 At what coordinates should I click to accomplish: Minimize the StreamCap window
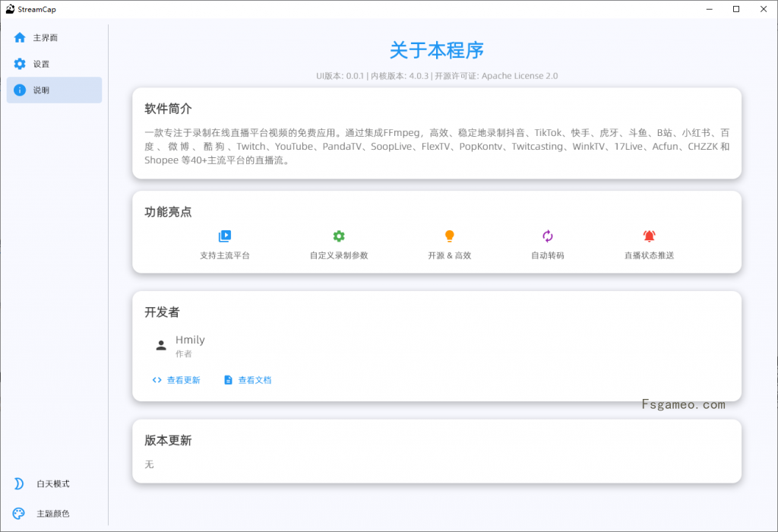click(710, 9)
